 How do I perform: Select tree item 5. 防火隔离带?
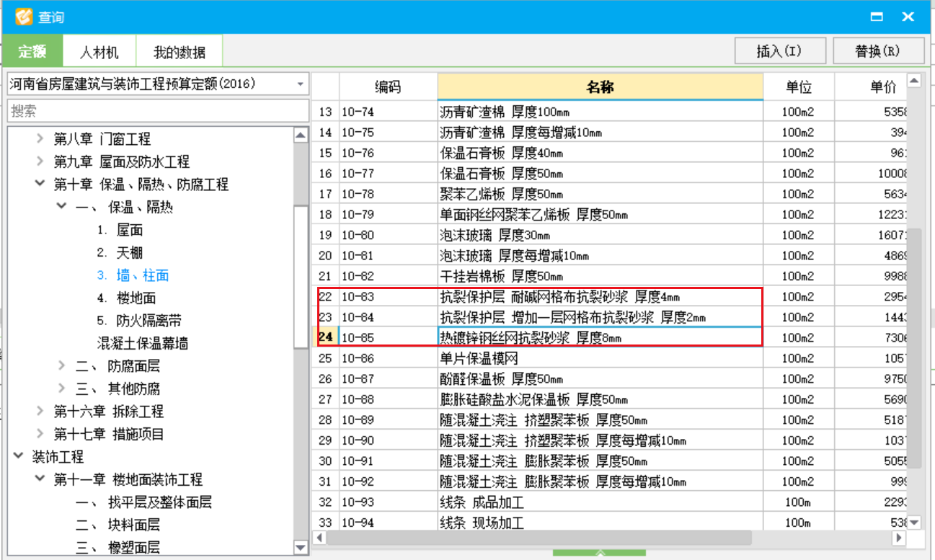[x=139, y=321]
